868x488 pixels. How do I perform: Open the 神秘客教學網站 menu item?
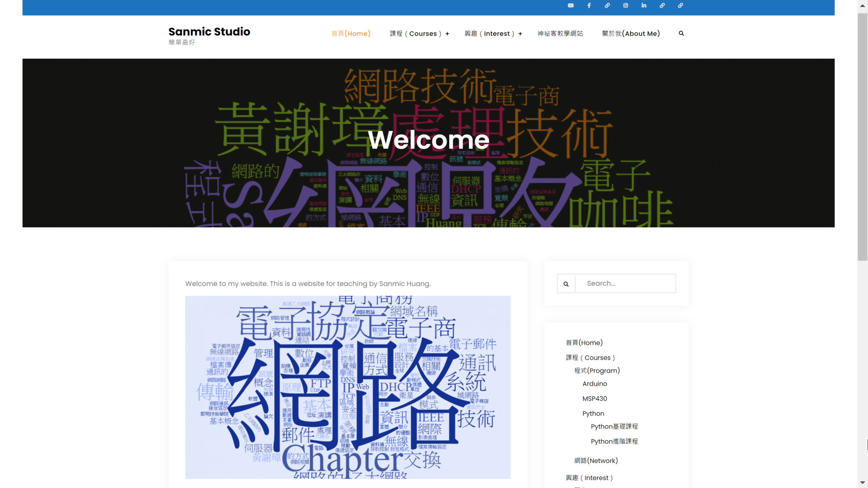(x=560, y=34)
